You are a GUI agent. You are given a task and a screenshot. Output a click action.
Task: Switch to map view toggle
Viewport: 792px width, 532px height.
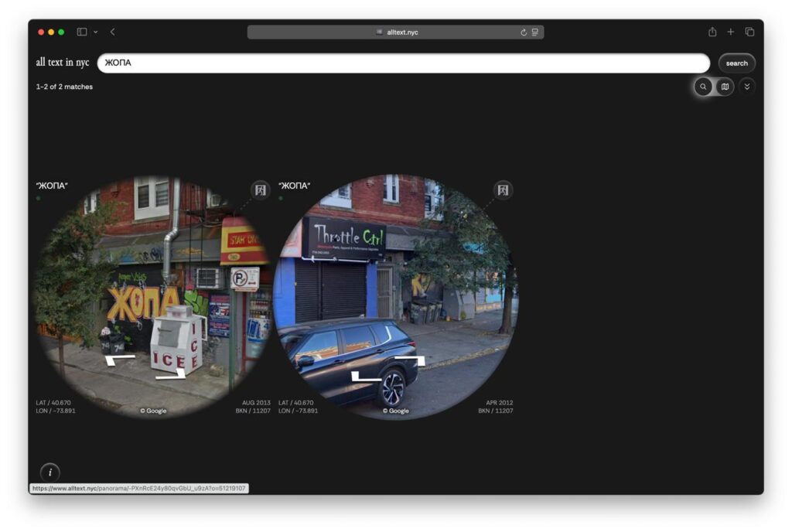tap(725, 87)
